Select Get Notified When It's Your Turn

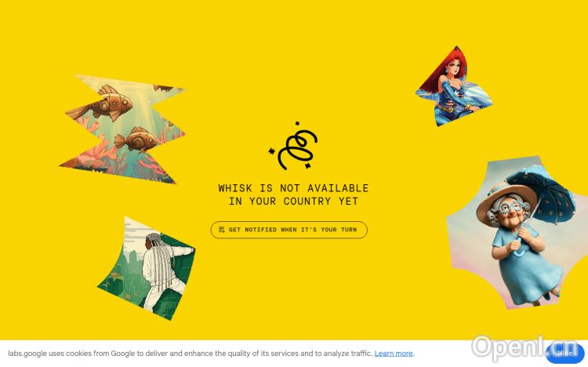pos(289,230)
